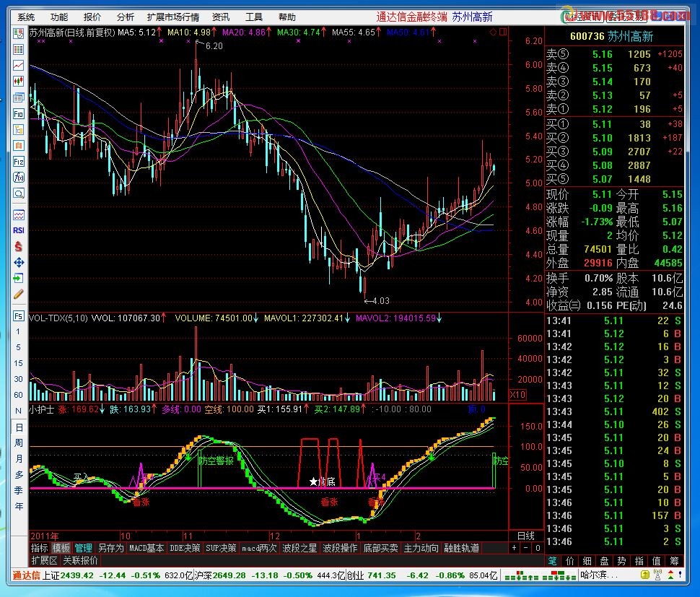Click the X10 volume scale label
Image resolution: width=700 pixels, height=597 pixels.
(518, 395)
